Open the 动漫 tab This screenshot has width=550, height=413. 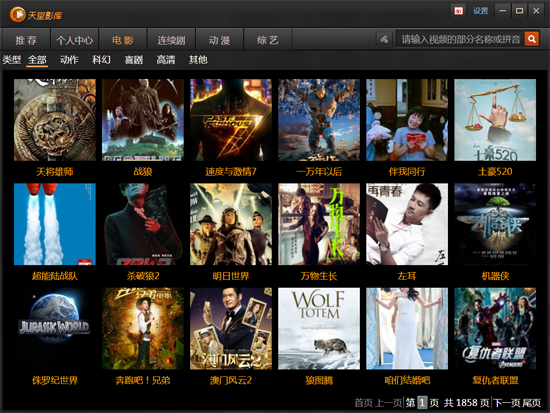pos(220,40)
